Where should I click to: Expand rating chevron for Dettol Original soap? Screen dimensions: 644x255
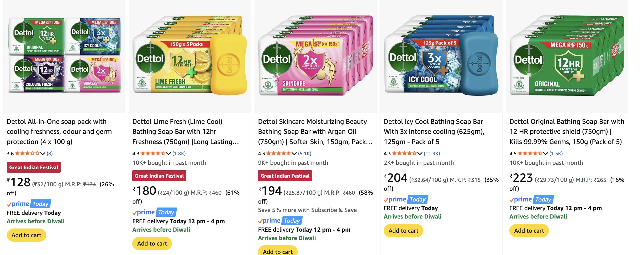(546, 153)
